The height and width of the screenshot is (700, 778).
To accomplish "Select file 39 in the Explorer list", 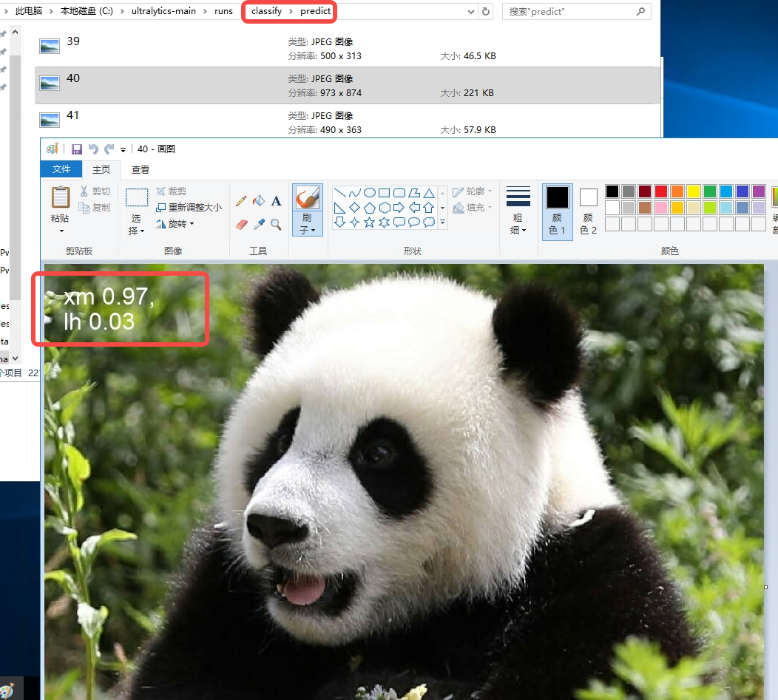I will point(348,48).
